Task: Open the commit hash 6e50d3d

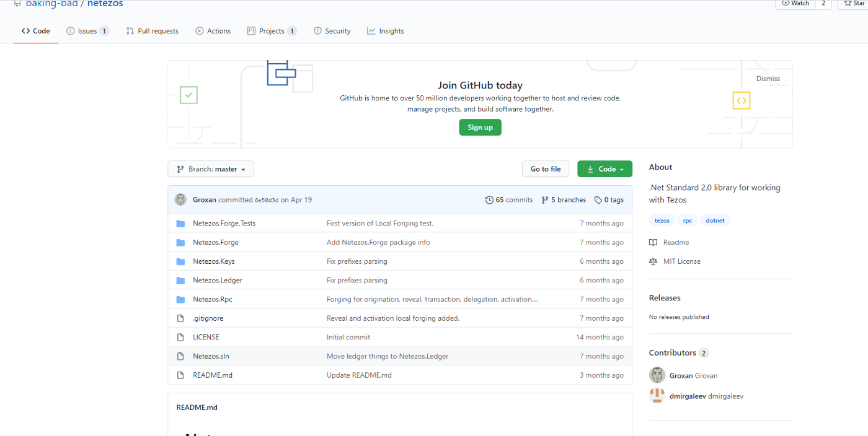Action: [x=267, y=200]
